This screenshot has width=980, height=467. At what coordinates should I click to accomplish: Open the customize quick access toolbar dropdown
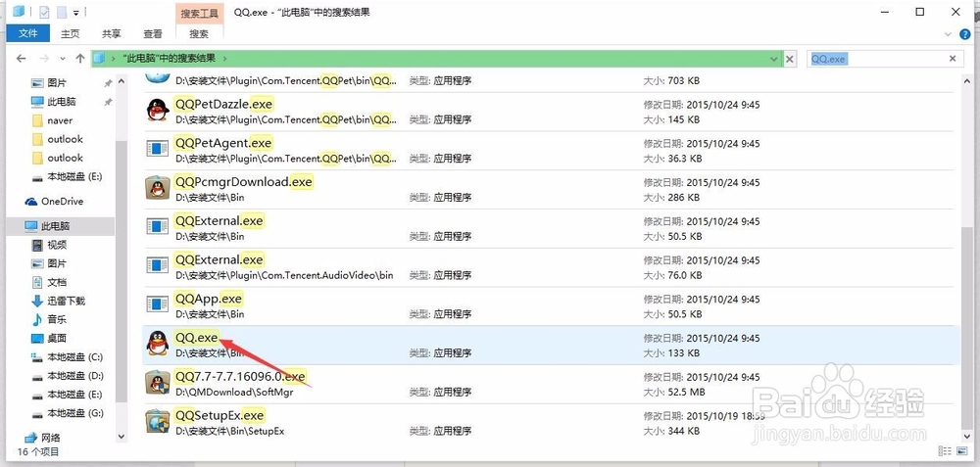tap(75, 12)
